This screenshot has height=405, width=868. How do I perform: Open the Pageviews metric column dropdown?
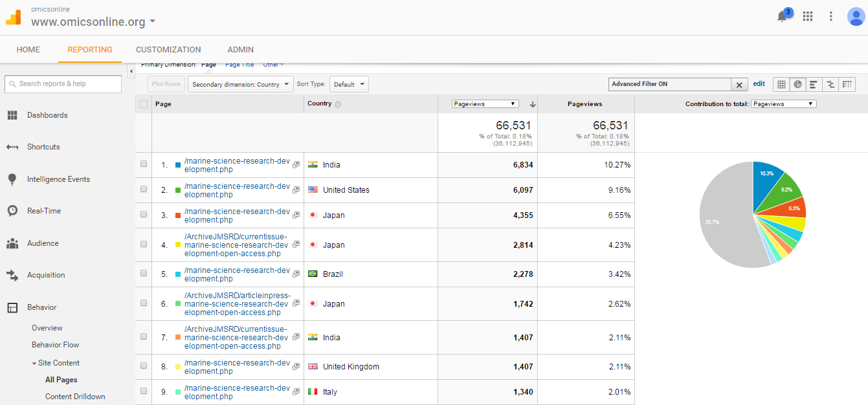click(x=485, y=104)
